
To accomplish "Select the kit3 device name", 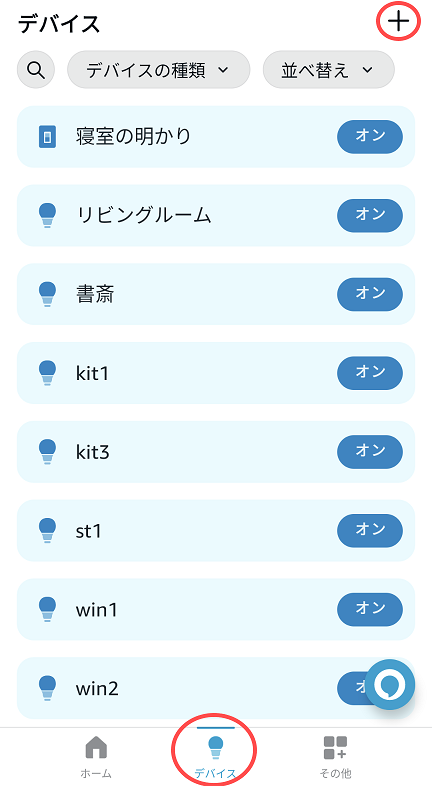I will pos(93,452).
